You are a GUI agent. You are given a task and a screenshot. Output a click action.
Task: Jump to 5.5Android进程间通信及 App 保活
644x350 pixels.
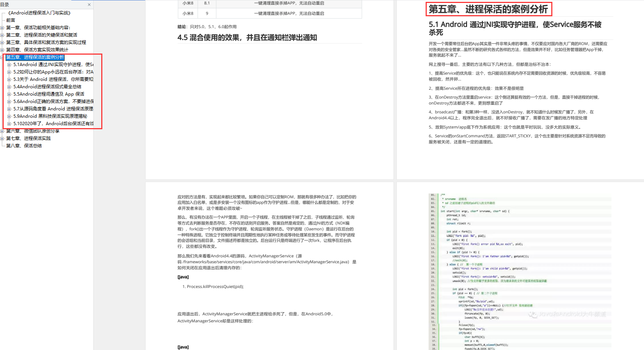coord(49,94)
